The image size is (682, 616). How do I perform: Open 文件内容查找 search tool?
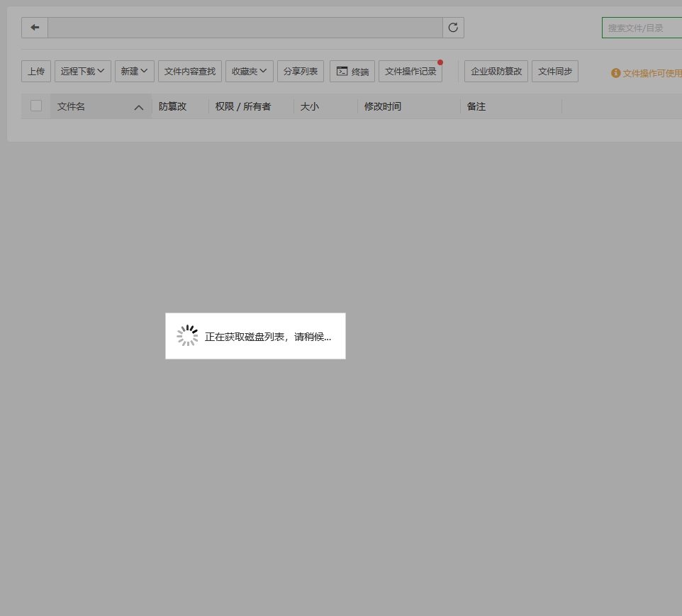click(190, 72)
